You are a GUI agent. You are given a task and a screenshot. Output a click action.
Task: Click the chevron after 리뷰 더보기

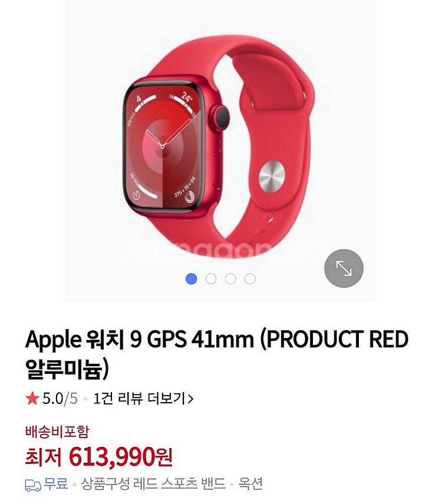(191, 399)
